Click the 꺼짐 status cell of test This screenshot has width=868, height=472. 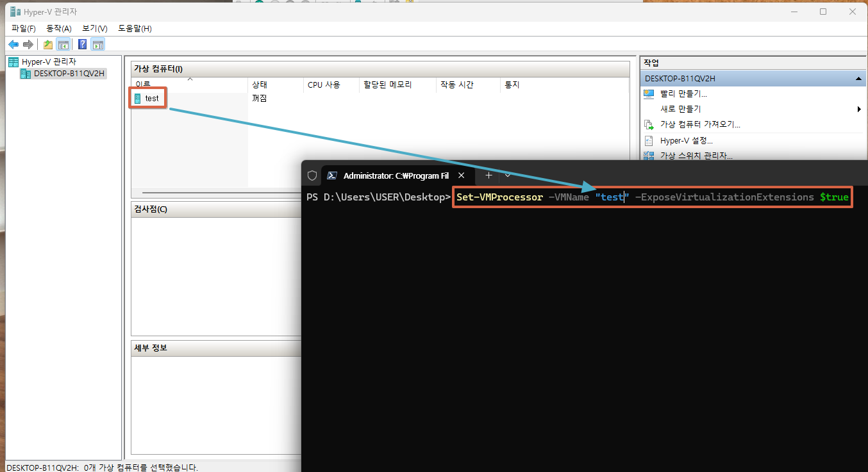pyautogui.click(x=260, y=99)
